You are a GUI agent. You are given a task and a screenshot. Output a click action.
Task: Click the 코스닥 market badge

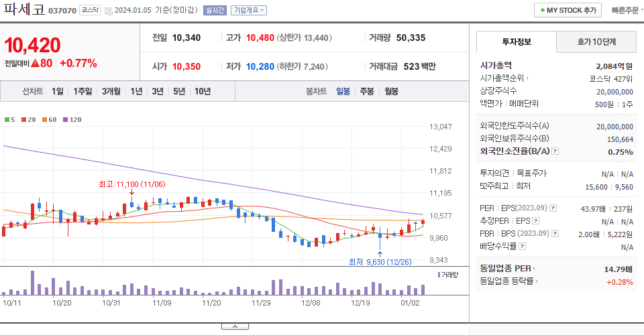(x=90, y=10)
